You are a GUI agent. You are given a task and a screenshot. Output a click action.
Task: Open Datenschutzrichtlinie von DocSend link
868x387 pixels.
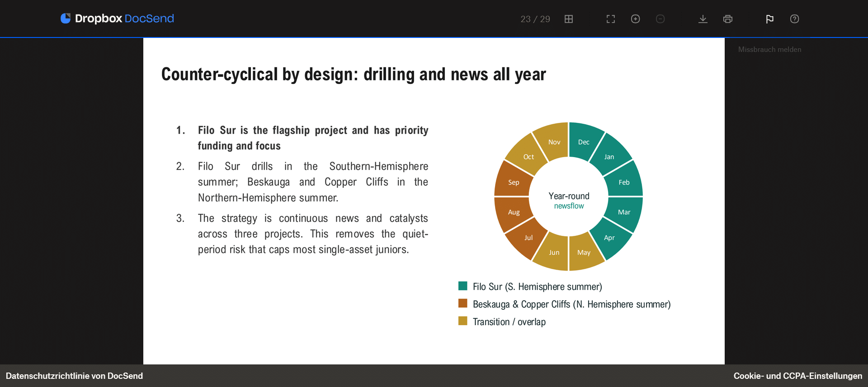point(74,376)
